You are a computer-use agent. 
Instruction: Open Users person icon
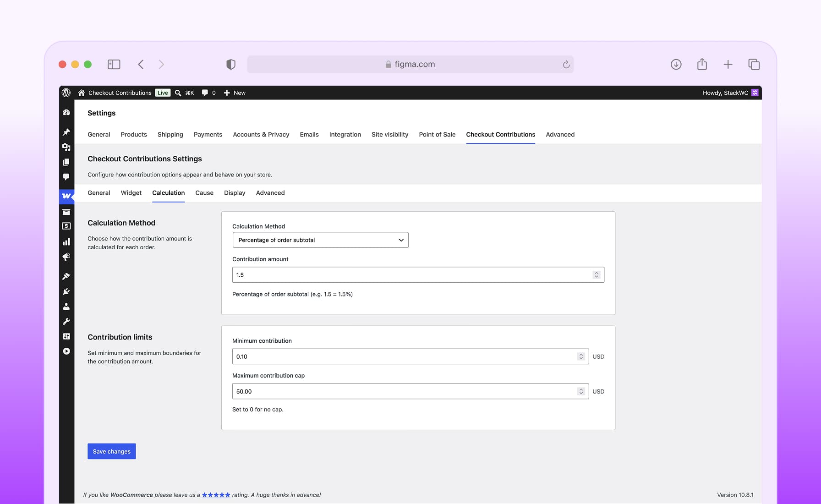pos(66,307)
